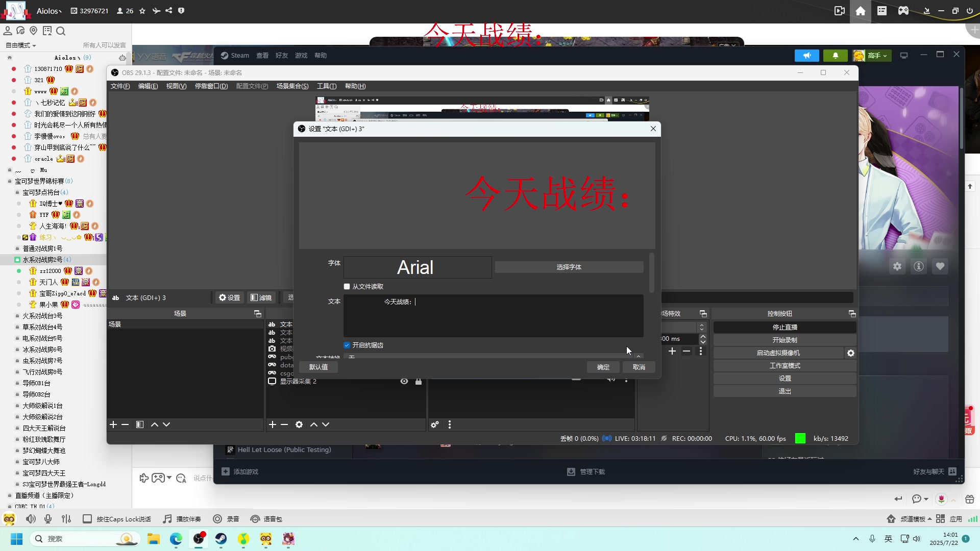This screenshot has width=980, height=551.
Task: Show hidden system tray icons chevron
Action: 856,539
